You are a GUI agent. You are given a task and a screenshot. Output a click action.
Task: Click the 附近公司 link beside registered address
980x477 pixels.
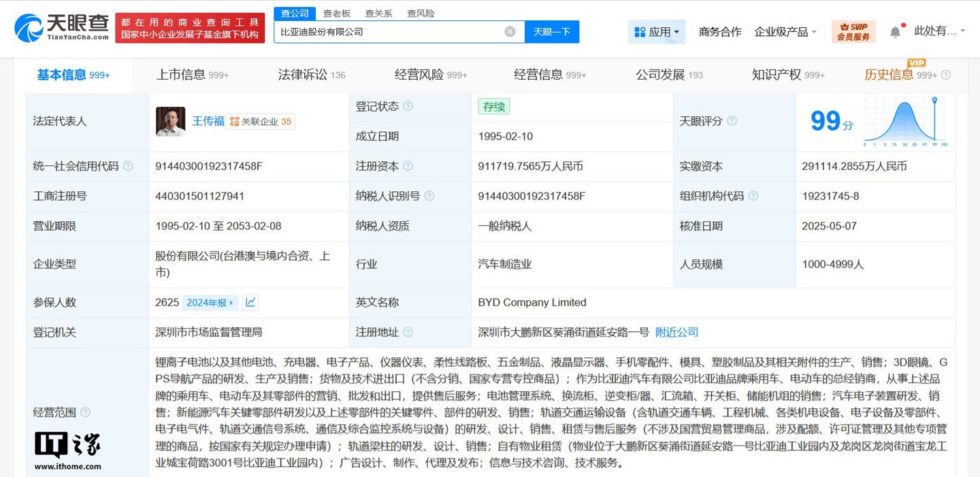coord(676,333)
